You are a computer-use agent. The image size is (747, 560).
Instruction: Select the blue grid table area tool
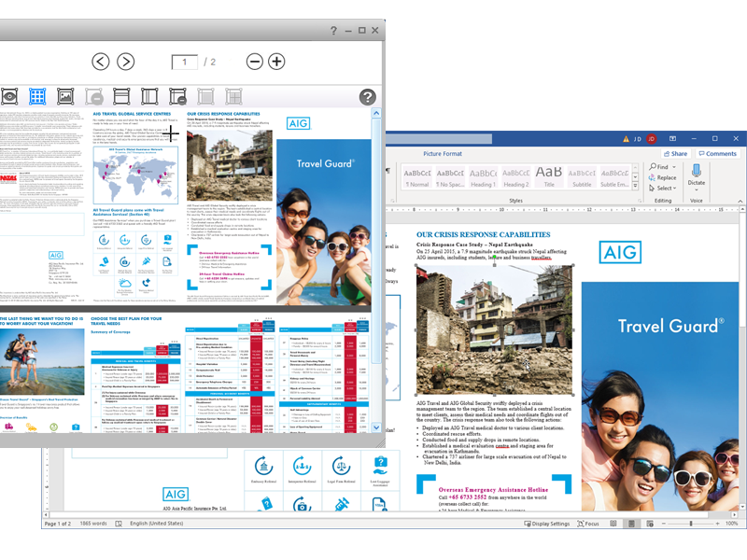point(37,97)
